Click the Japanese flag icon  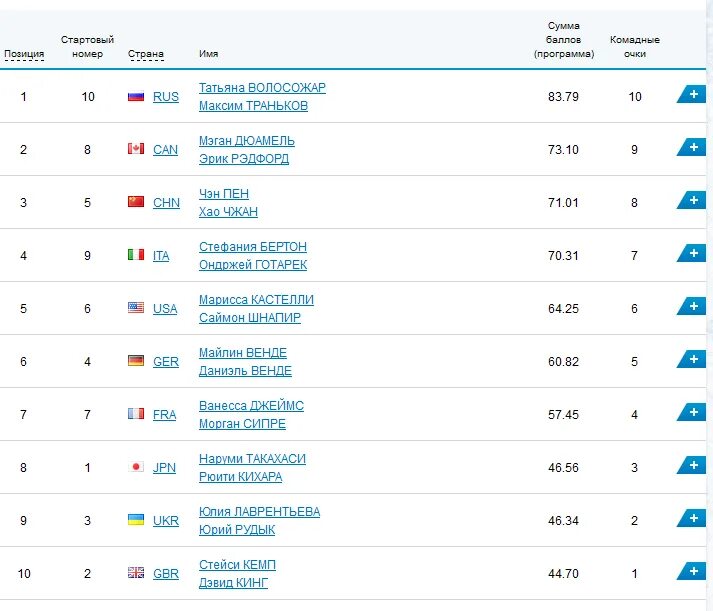coord(136,467)
